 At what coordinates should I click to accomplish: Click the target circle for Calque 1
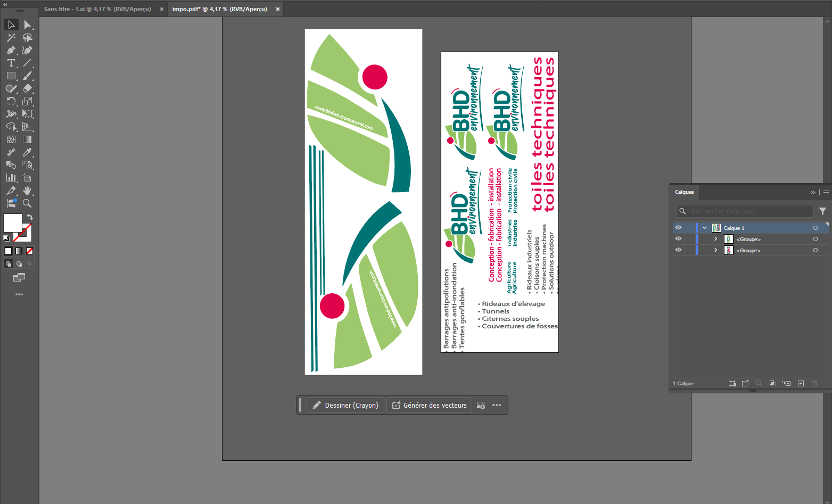(x=815, y=228)
